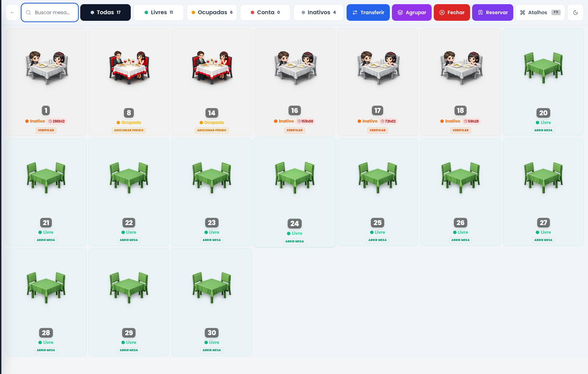This screenshot has height=374, width=588.
Task: Click table 16 inactive diners illustration
Action: (295, 68)
